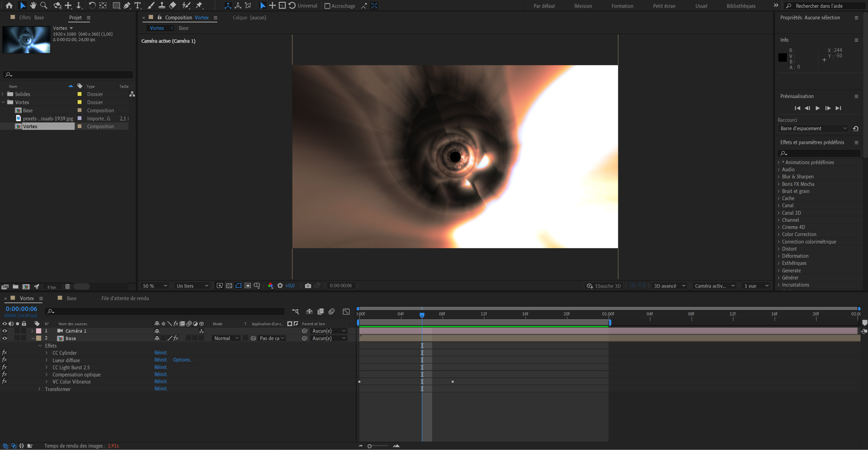Open the Base timeline tab

(x=71, y=298)
